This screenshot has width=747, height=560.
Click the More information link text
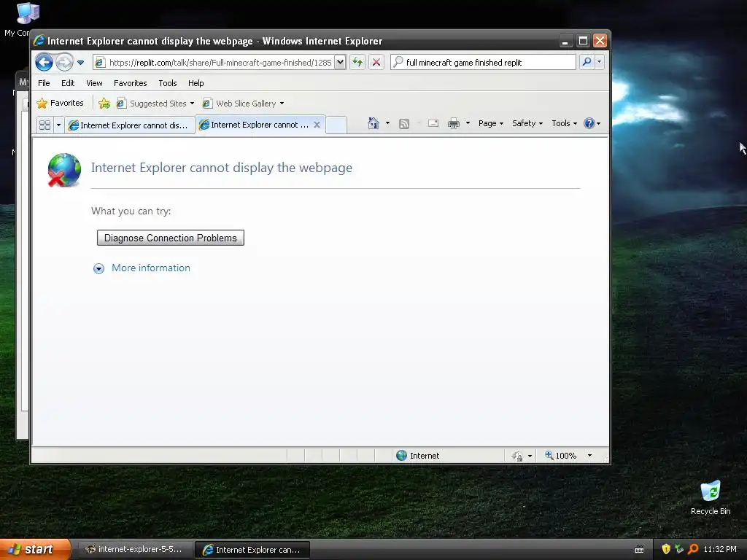pos(151,268)
